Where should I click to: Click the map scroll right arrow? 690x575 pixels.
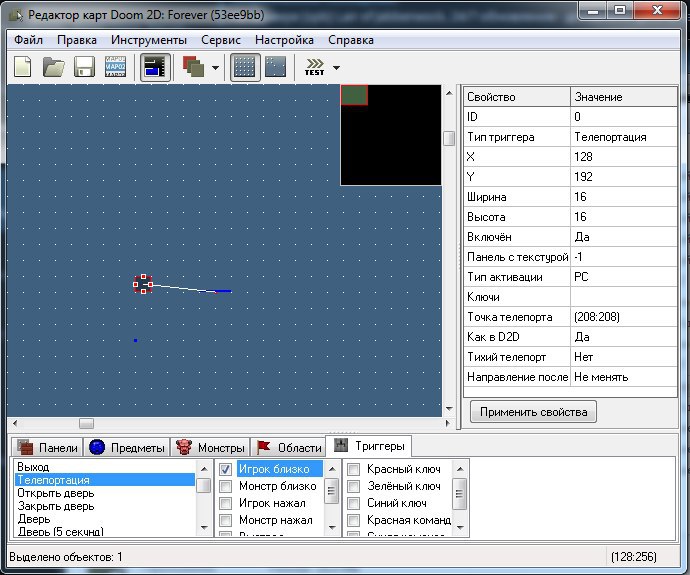[x=448, y=423]
